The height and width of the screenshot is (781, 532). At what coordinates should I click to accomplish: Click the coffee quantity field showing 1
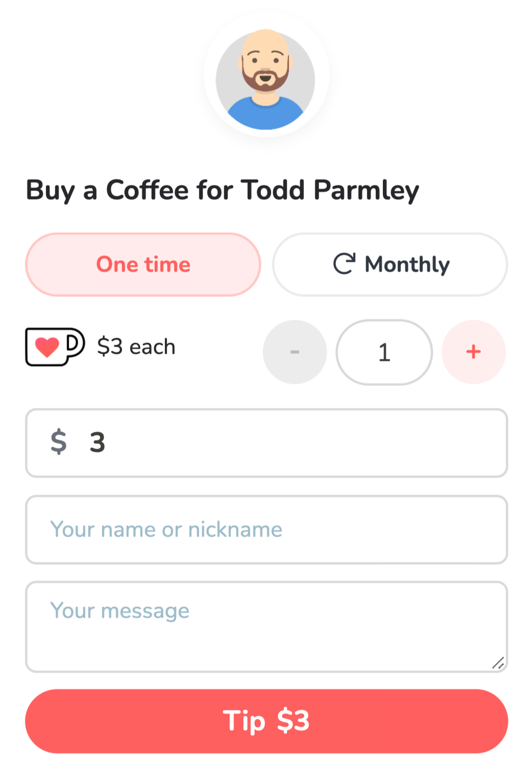[x=384, y=352]
